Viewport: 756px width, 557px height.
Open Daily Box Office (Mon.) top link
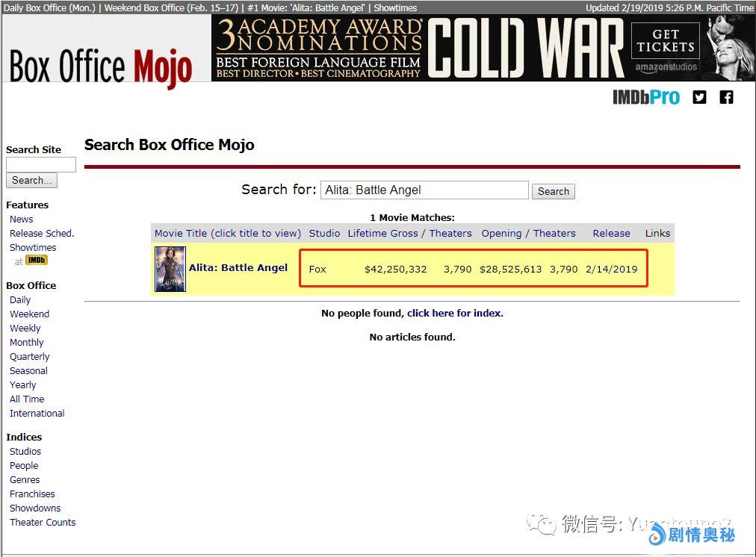point(51,7)
